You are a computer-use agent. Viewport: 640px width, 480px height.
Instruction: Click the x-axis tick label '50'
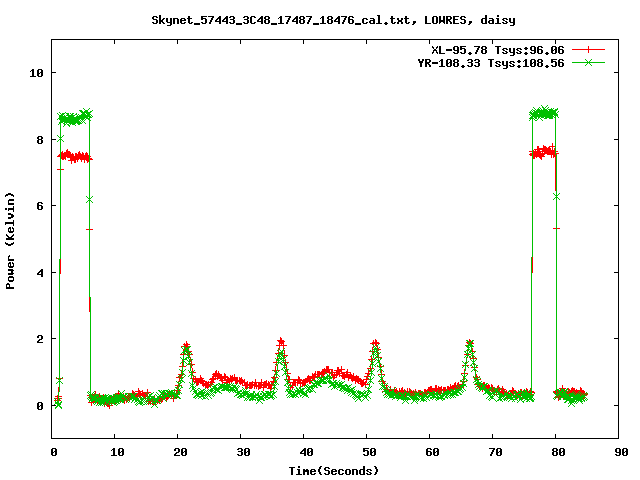369,452
